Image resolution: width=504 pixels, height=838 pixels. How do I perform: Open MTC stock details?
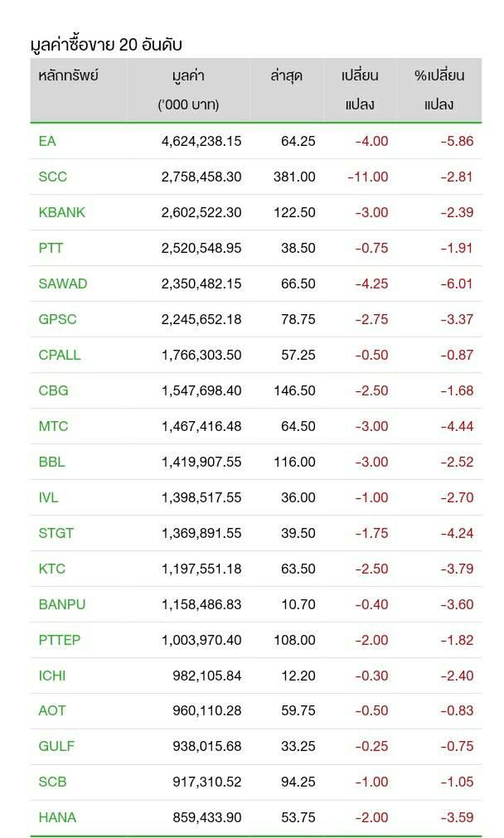54,426
